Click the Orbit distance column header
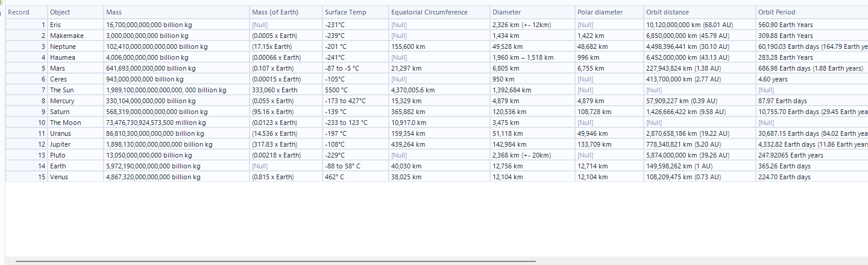Viewport: 868px width, 265px height. [x=700, y=12]
